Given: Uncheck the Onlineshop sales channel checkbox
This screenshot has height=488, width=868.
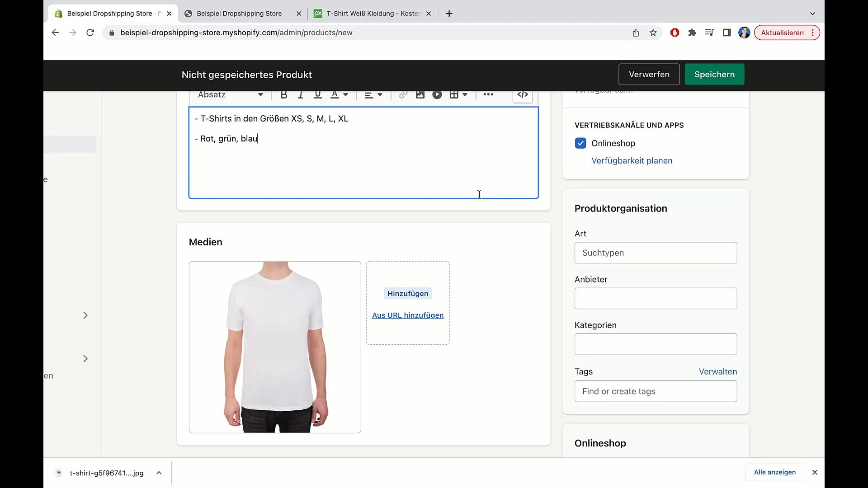Looking at the screenshot, I should (580, 143).
